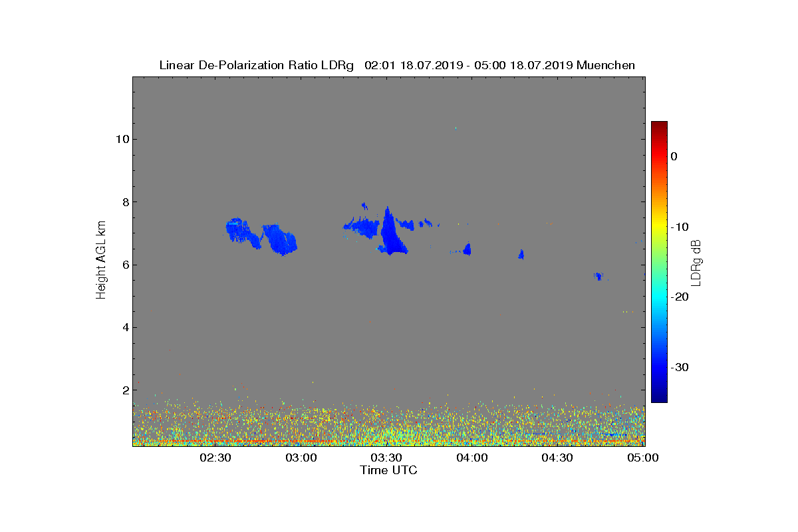Click the 8 km height tick label
The height and width of the screenshot is (532, 798).
[124, 202]
